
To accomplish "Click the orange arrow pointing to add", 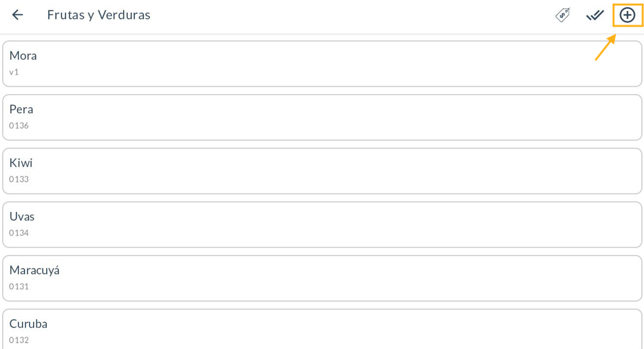I will 604,49.
